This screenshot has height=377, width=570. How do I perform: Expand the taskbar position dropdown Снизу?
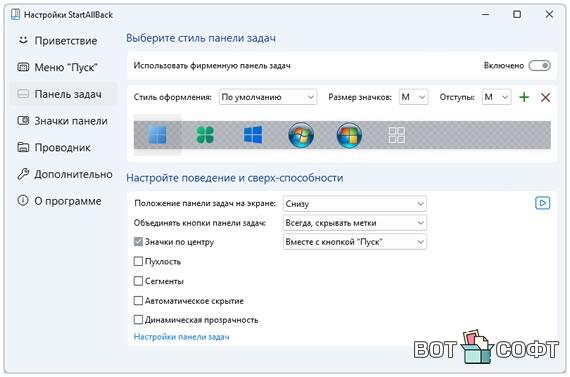(354, 204)
